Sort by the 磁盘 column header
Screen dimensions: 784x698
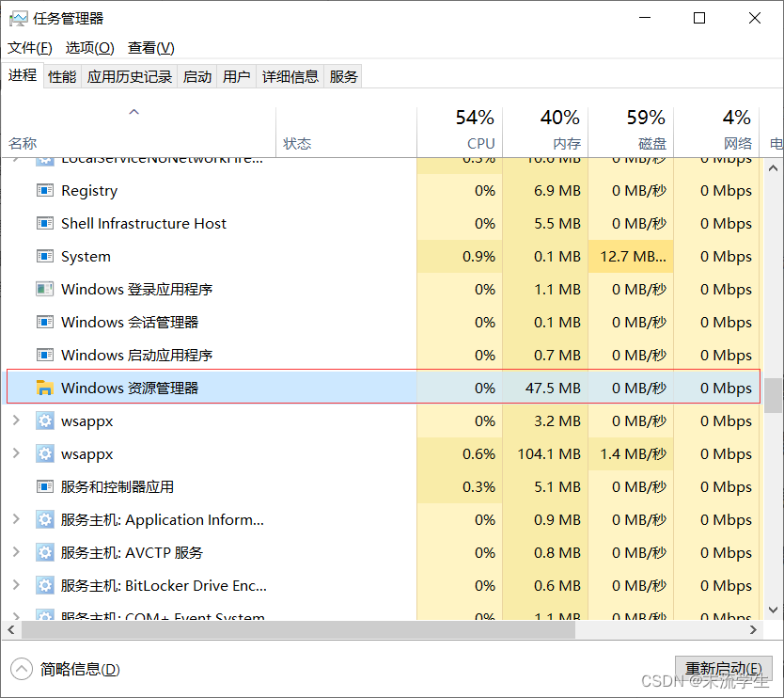(x=631, y=132)
